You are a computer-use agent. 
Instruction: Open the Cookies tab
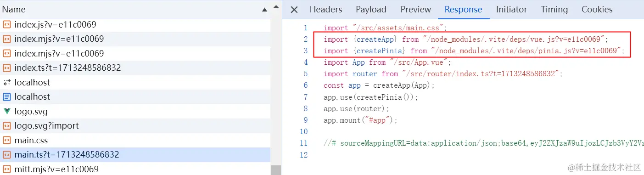(x=597, y=10)
